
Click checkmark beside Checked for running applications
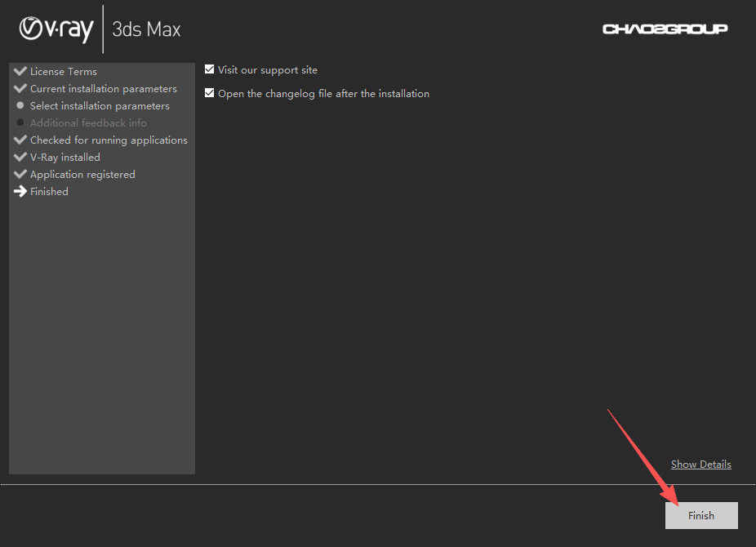pyautogui.click(x=20, y=140)
